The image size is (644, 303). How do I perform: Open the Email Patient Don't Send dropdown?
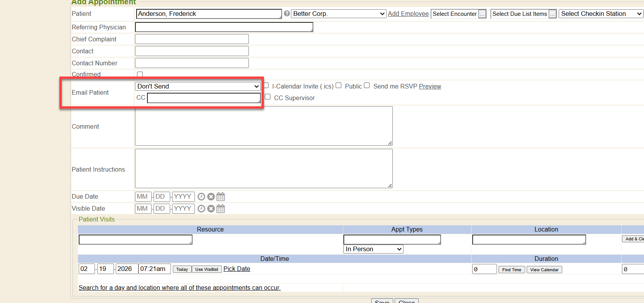[198, 86]
